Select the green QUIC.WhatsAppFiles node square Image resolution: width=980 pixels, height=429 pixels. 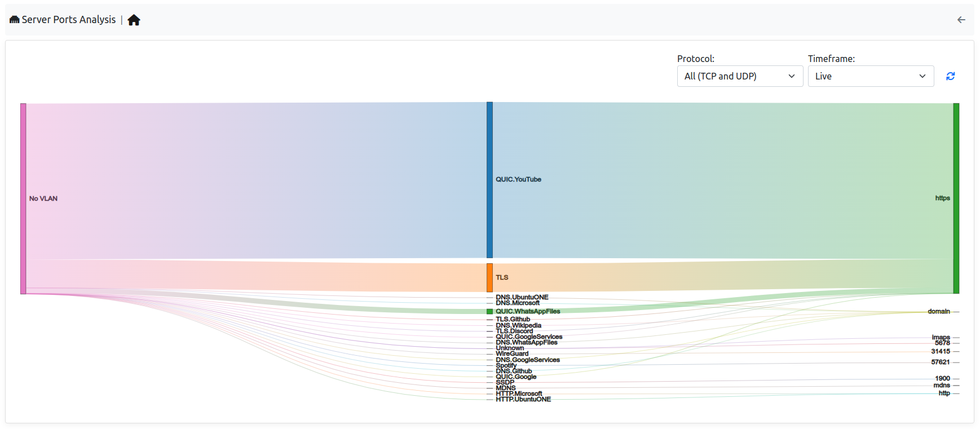[489, 311]
